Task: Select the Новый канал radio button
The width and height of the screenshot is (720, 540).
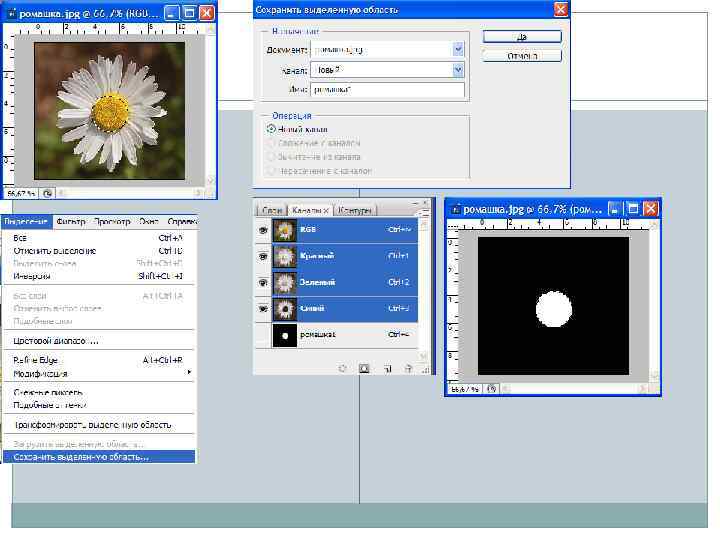Action: (x=271, y=129)
